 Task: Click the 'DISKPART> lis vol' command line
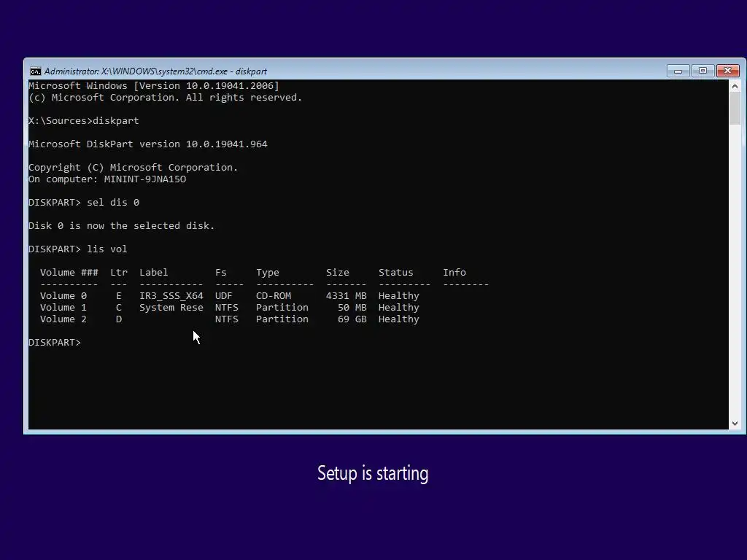pyautogui.click(x=77, y=249)
